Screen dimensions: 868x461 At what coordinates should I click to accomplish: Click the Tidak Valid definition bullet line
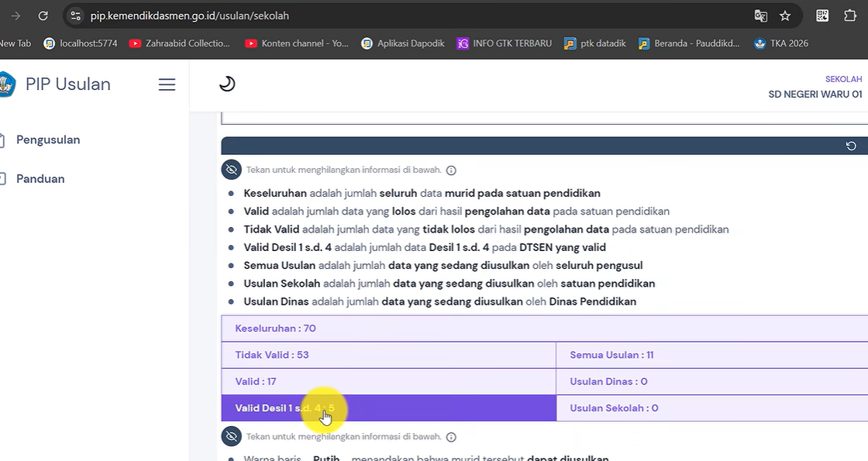pos(486,229)
